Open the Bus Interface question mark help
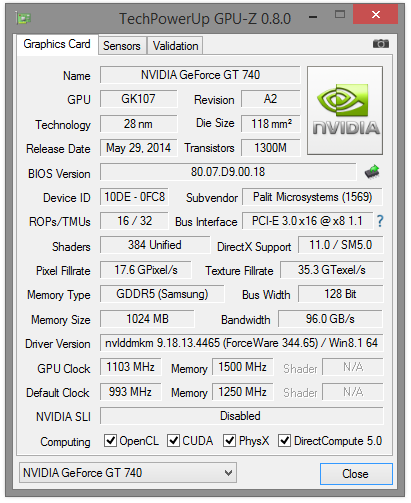The width and height of the screenshot is (411, 503). 380,221
